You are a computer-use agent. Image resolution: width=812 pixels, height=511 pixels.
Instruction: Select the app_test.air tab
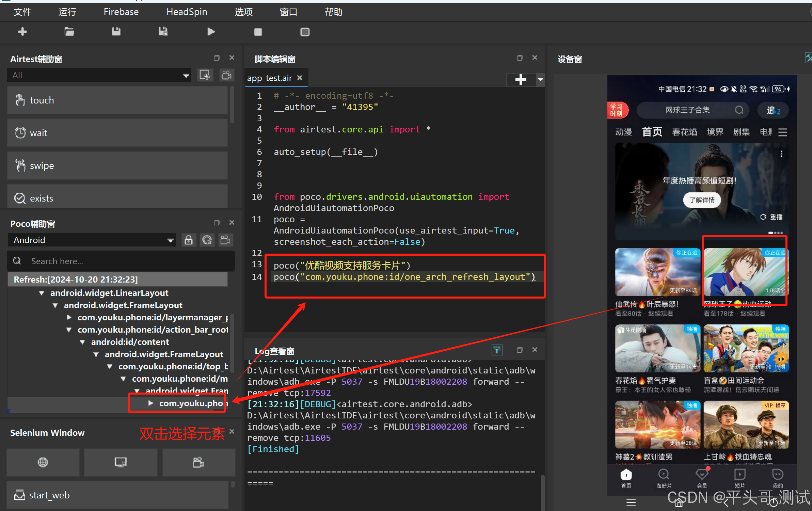[269, 78]
